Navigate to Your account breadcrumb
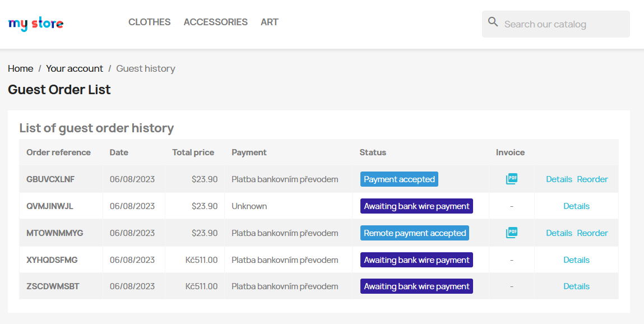The width and height of the screenshot is (644, 324). coord(75,68)
